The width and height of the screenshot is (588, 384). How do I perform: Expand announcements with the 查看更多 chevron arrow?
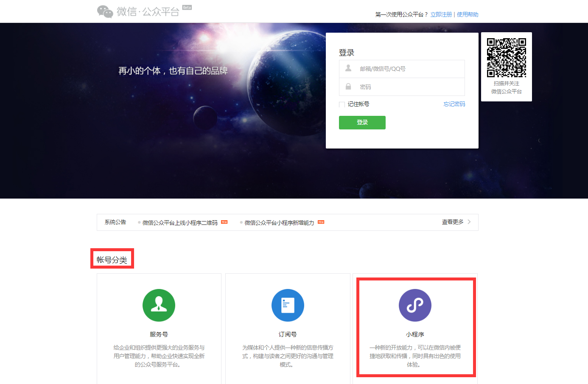[x=469, y=222]
